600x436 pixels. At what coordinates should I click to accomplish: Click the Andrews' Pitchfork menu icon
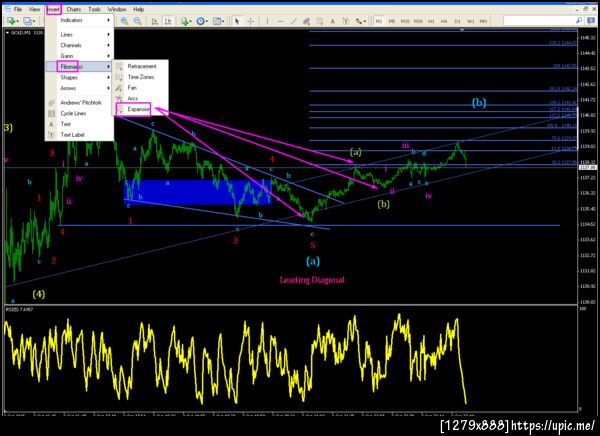[x=51, y=103]
